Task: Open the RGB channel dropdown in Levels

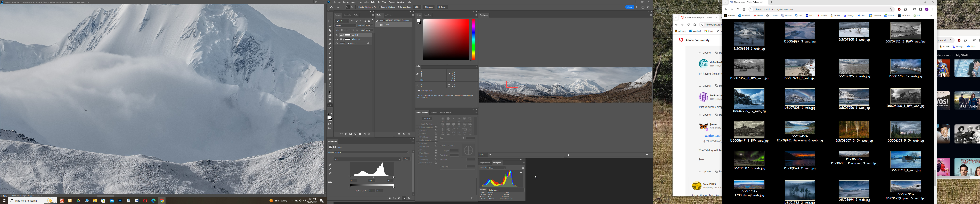Action: [367, 159]
